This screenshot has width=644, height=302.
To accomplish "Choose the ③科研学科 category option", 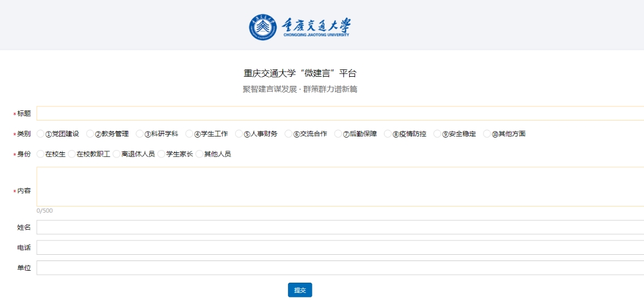I will (140, 134).
